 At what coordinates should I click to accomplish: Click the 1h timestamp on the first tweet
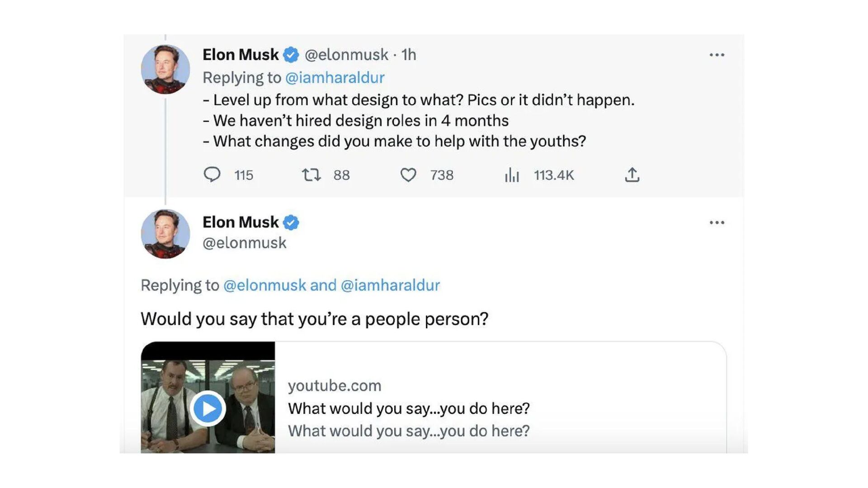click(409, 55)
